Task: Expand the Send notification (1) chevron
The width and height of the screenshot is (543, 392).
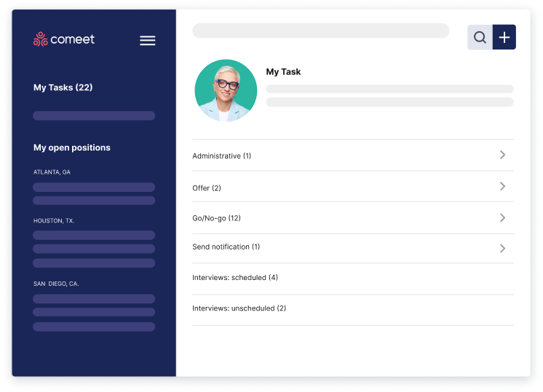Action: (x=502, y=248)
